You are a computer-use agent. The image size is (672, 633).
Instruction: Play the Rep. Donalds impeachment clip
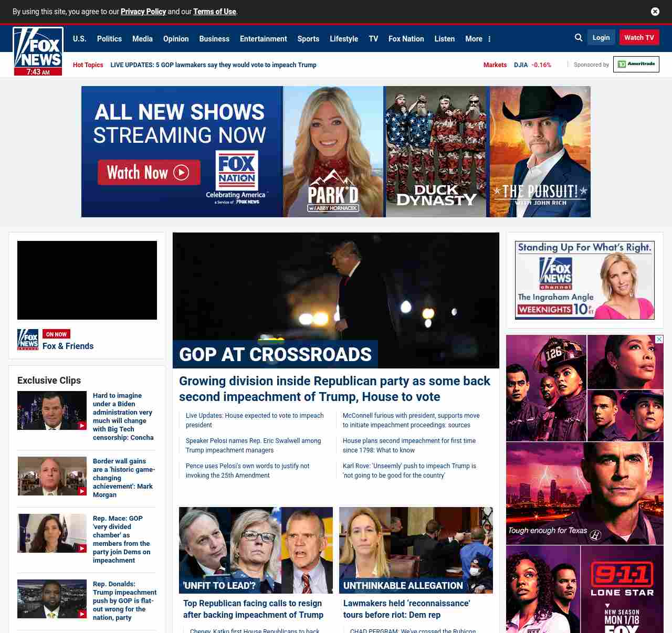[x=52, y=599]
